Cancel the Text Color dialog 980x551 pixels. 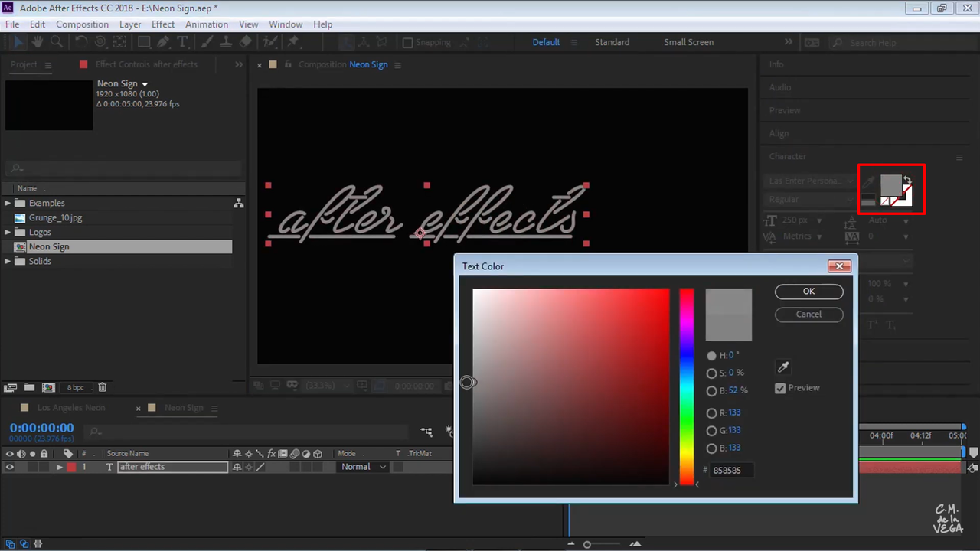click(x=808, y=314)
